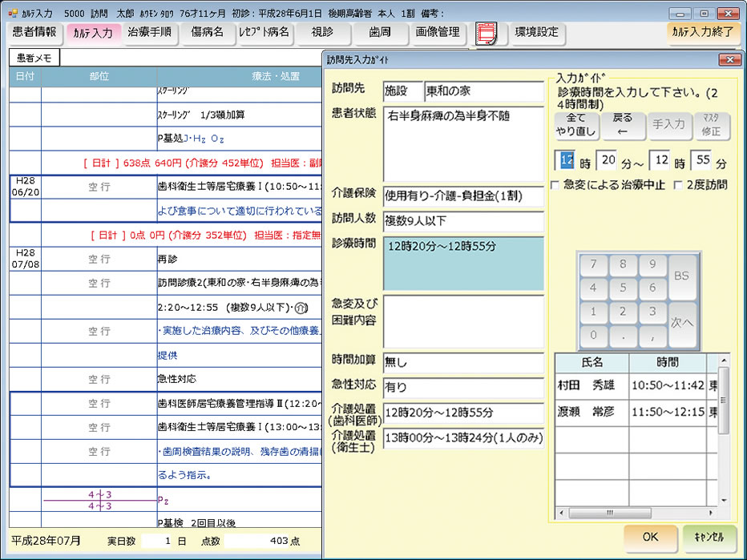The height and width of the screenshot is (560, 747).
Task: Open the 患者メモ tab
Action: (x=34, y=58)
